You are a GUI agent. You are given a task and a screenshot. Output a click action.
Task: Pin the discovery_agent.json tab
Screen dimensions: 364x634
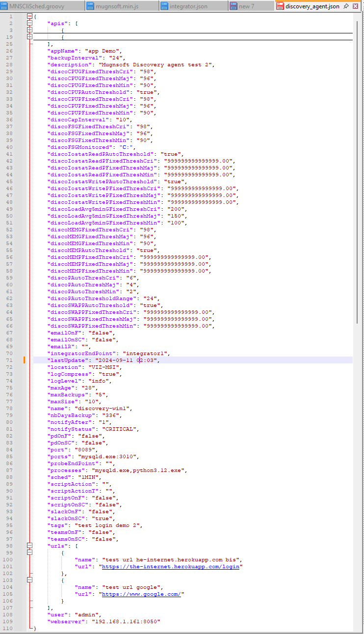pyautogui.click(x=346, y=6)
